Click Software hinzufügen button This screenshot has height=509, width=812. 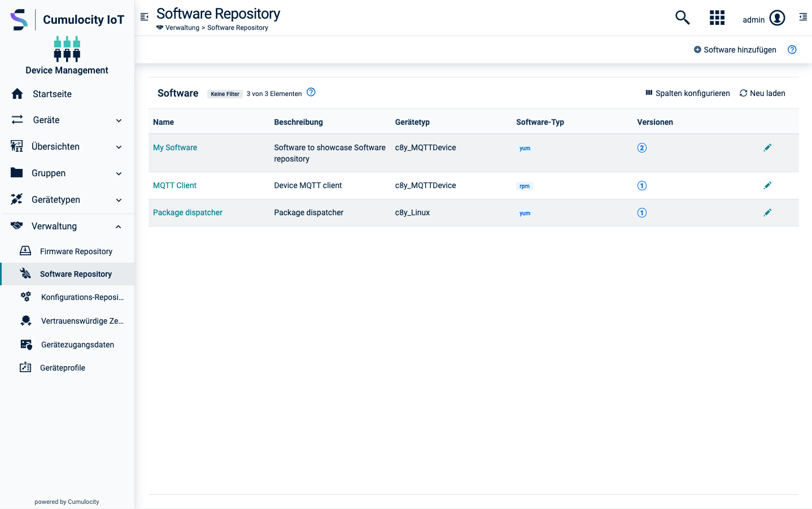point(735,50)
